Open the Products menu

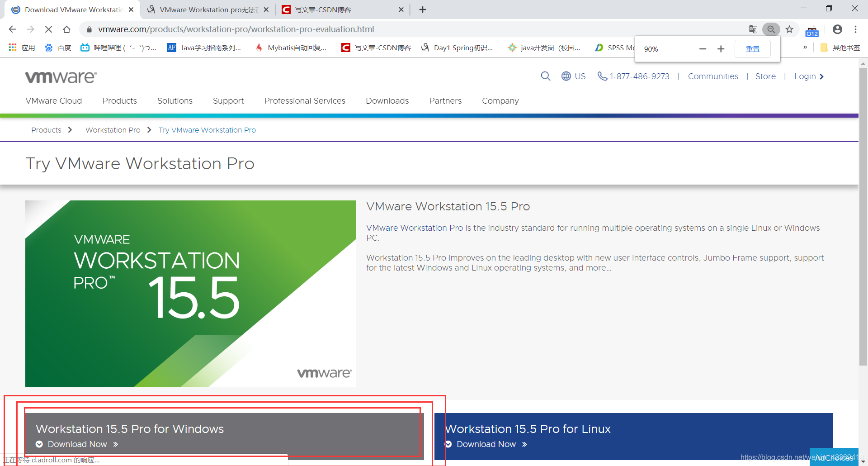click(120, 101)
